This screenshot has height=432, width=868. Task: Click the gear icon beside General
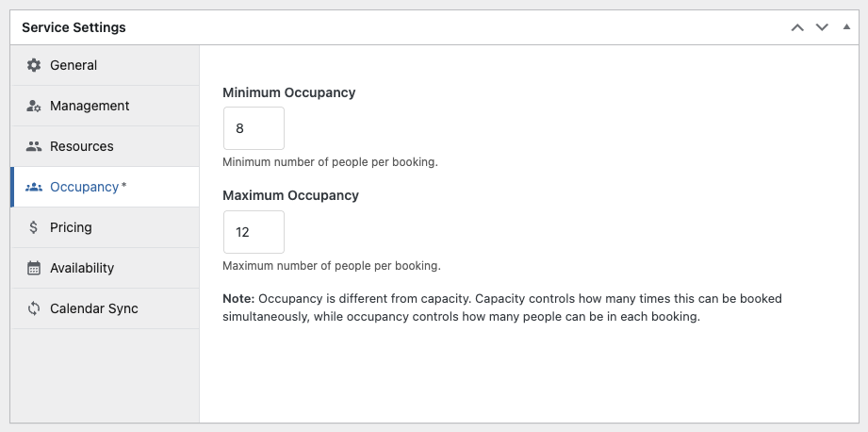(x=34, y=65)
